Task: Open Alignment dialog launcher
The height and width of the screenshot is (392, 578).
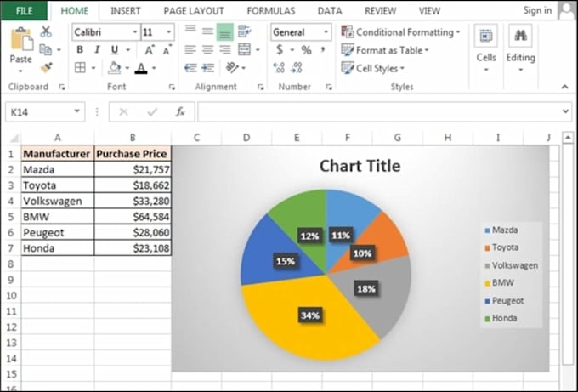Action: pos(261,87)
